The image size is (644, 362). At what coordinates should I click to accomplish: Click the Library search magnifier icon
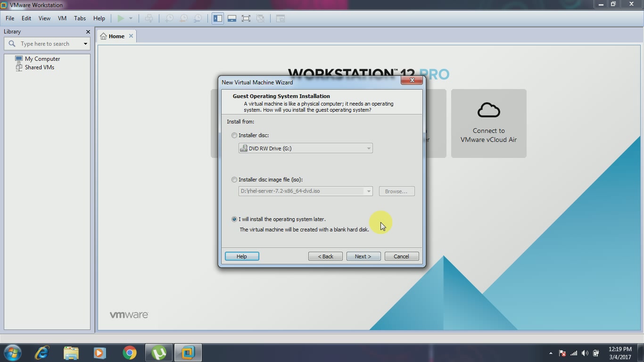[12, 43]
